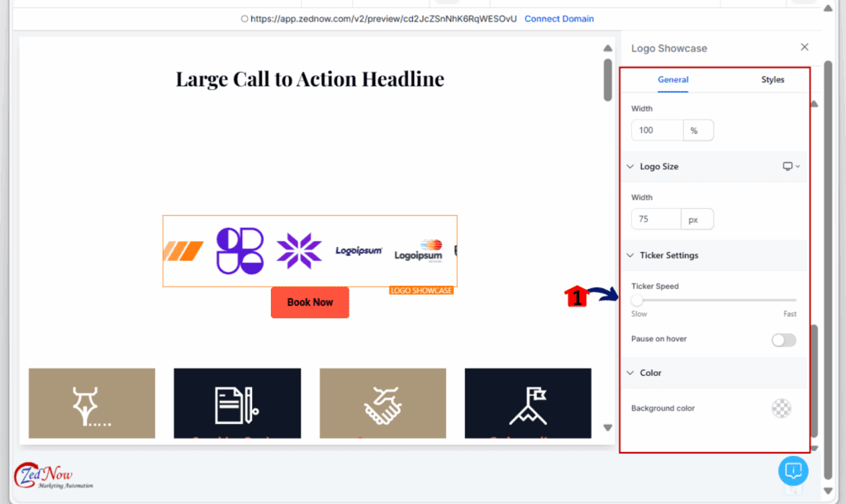Click the pen nib icon tile
Screen dimensions: 846x504
point(92,403)
